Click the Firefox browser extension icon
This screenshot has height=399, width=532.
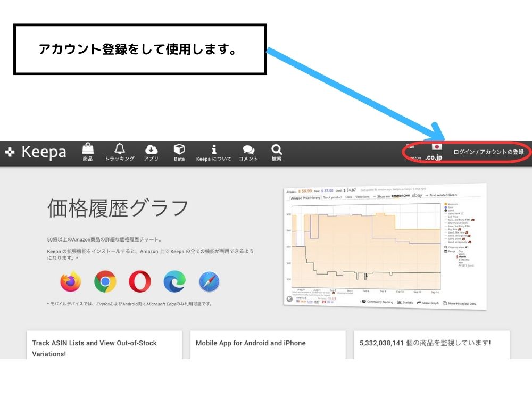pyautogui.click(x=71, y=281)
